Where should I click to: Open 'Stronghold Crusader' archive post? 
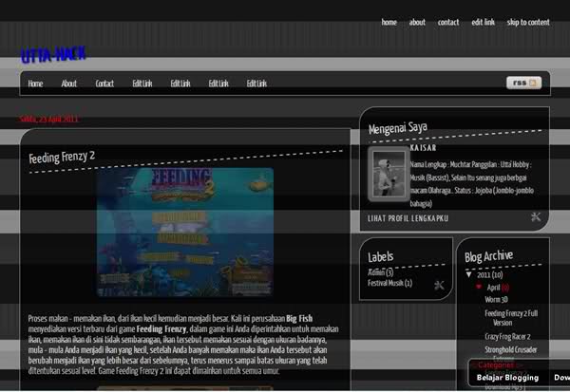click(511, 349)
